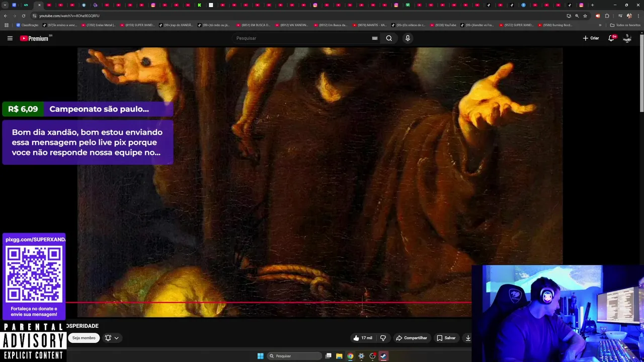Screen dimensions: 644x362
Task: Open the media control icon in Chrome toolbar
Action: point(620,16)
